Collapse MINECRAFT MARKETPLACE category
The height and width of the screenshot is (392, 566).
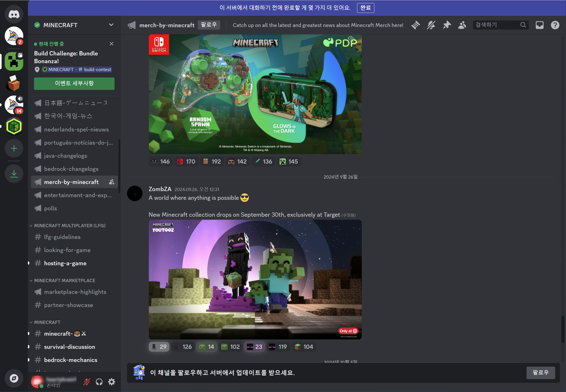(x=64, y=281)
